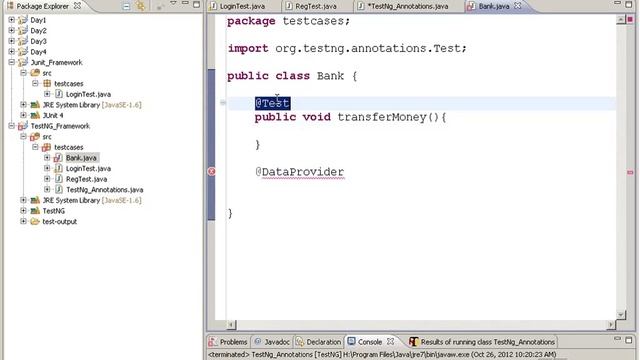Close the Bank.java editor tab
The width and height of the screenshot is (640, 360).
[x=518, y=6]
